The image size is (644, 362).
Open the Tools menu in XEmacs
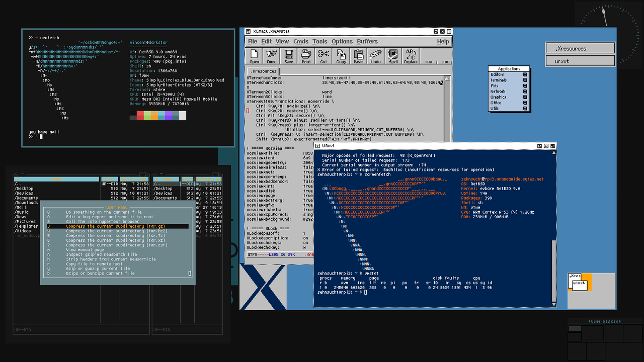tap(319, 42)
